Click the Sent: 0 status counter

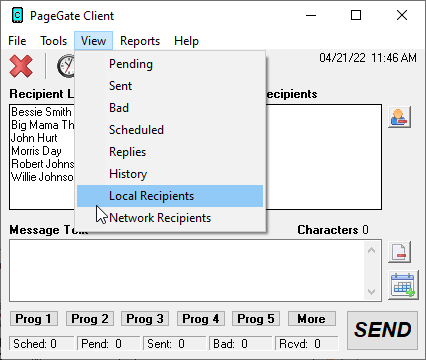(174, 343)
